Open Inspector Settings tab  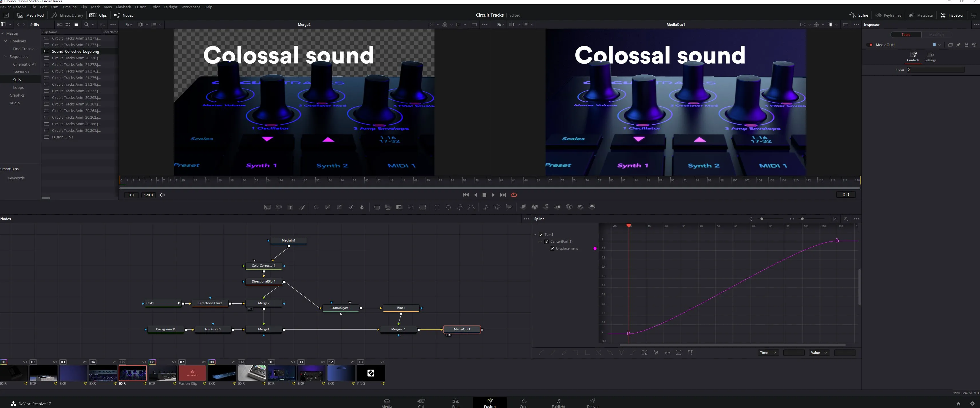click(930, 56)
